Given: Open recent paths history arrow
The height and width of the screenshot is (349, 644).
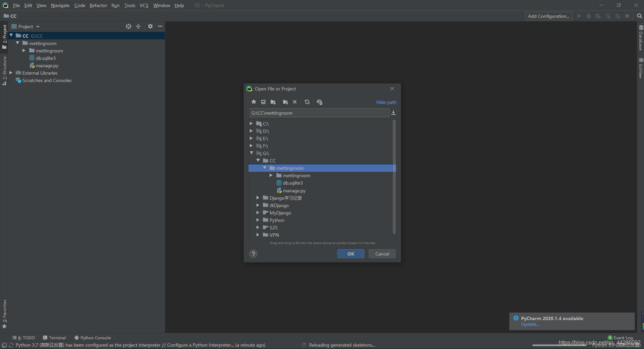Looking at the screenshot, I should coord(394,113).
